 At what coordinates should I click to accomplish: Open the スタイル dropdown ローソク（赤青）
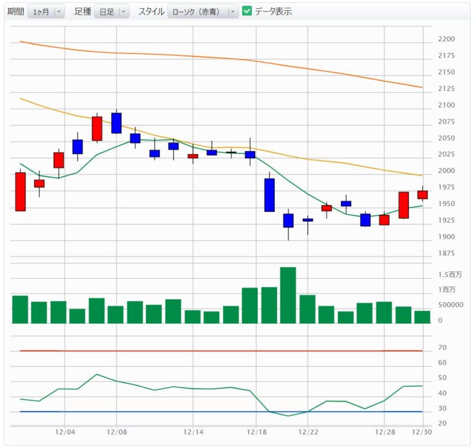[x=202, y=11]
